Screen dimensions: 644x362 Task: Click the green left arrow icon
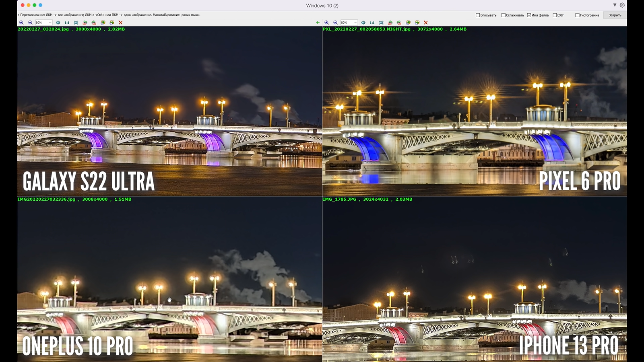pos(318,23)
